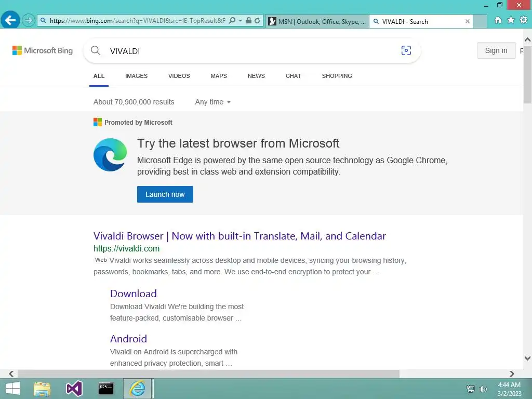
Task: Go to the browser Home page icon
Action: coord(498,20)
